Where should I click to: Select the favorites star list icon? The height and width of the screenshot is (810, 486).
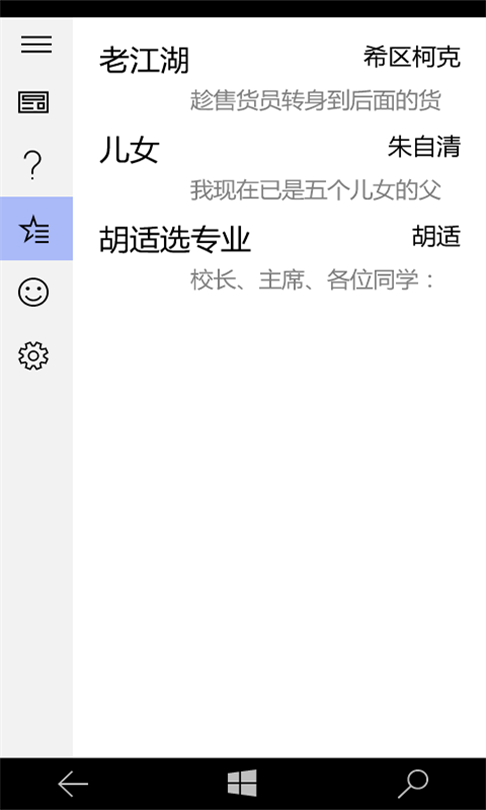click(36, 228)
